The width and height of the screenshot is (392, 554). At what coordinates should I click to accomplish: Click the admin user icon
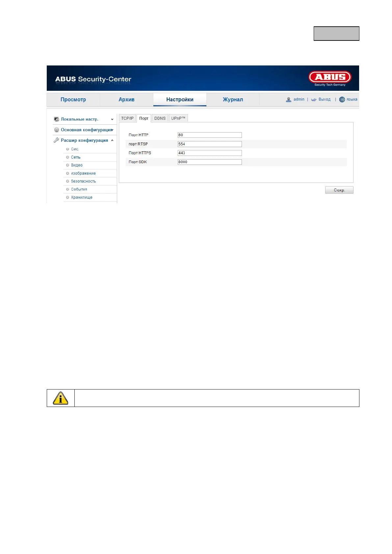point(289,100)
